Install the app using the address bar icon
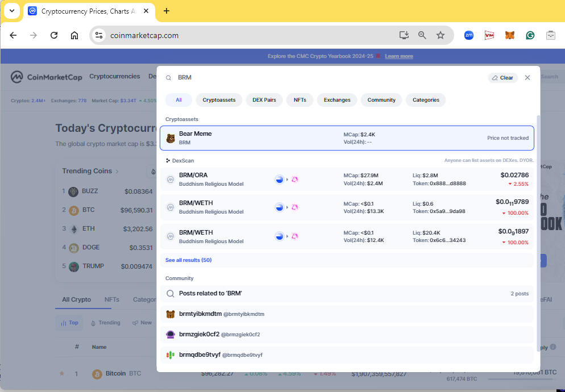Viewport: 565px width, 392px height. coord(404,35)
